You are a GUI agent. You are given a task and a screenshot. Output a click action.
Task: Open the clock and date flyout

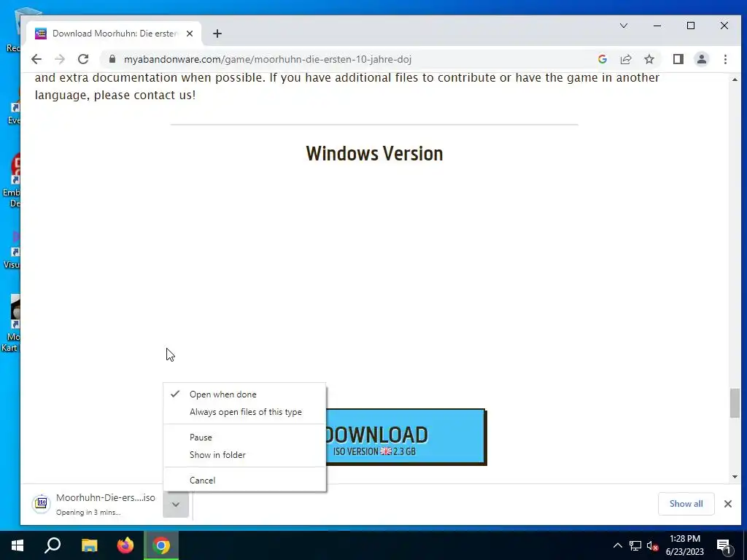tap(684, 545)
